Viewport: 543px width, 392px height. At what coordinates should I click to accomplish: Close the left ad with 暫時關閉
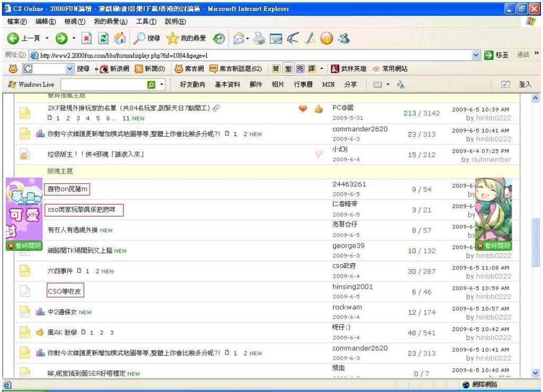point(24,246)
